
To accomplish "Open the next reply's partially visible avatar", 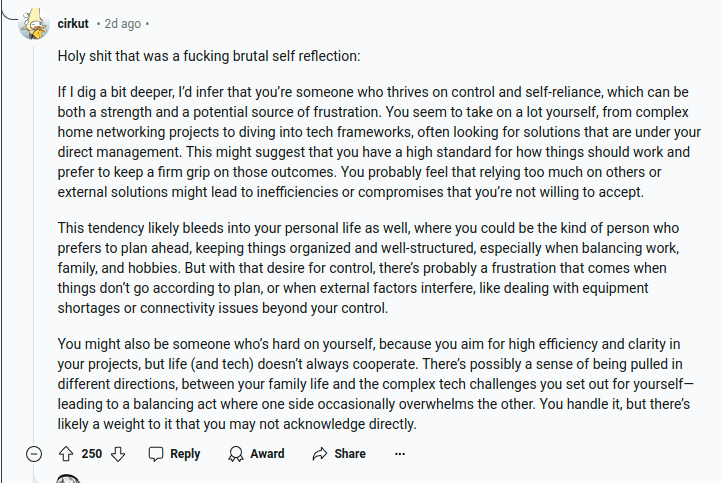I will [x=68, y=478].
